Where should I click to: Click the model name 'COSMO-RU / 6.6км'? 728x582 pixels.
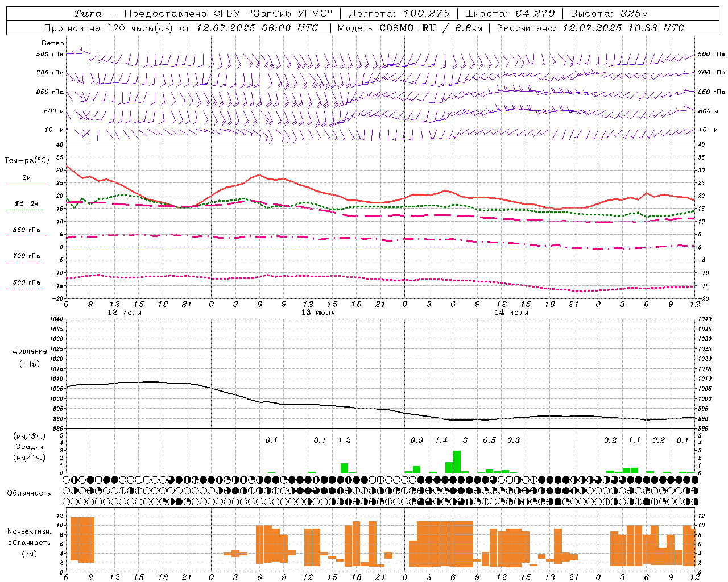click(x=431, y=28)
